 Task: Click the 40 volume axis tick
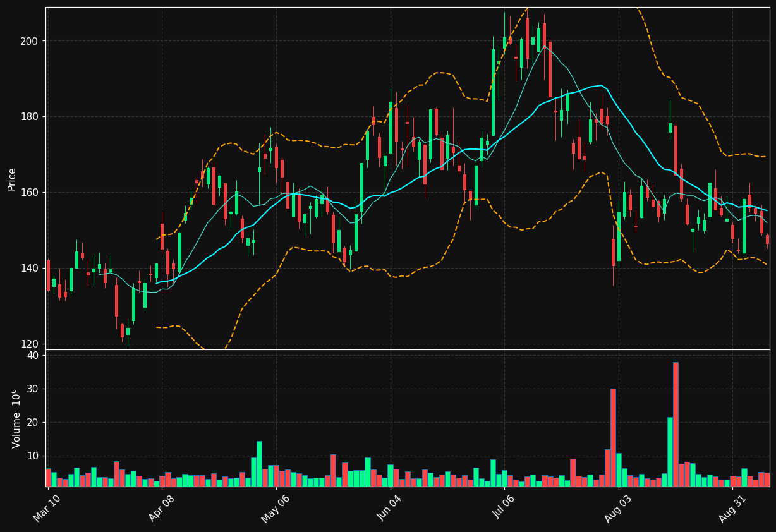[33, 356]
